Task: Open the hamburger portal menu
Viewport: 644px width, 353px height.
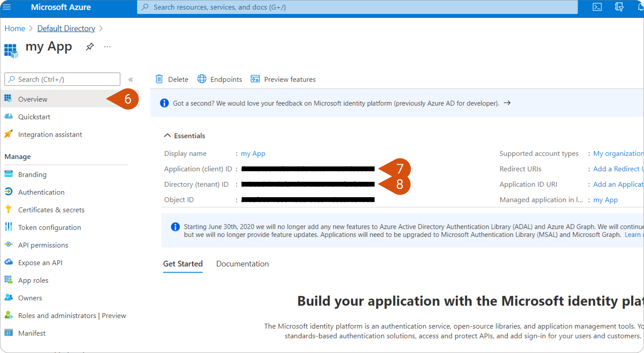Action: pyautogui.click(x=7, y=7)
